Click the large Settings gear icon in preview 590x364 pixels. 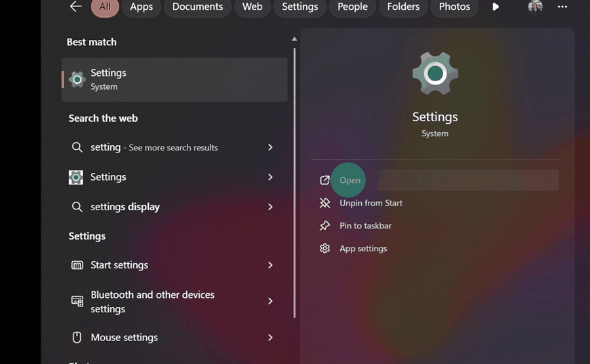pyautogui.click(x=435, y=73)
